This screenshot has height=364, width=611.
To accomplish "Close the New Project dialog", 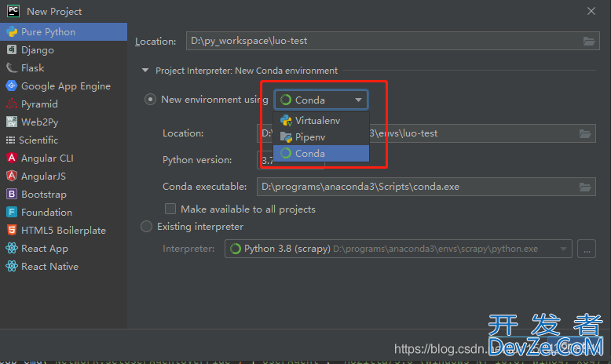I will click(x=591, y=11).
